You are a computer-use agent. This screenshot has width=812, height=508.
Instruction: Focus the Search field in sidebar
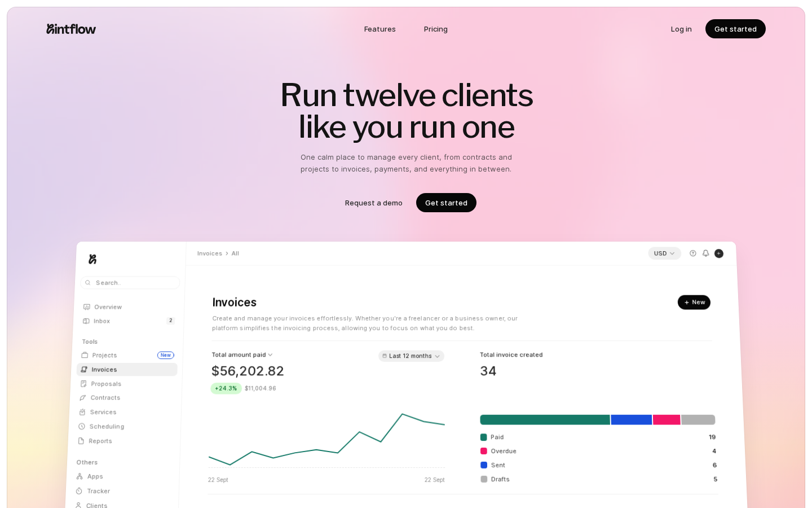click(130, 283)
